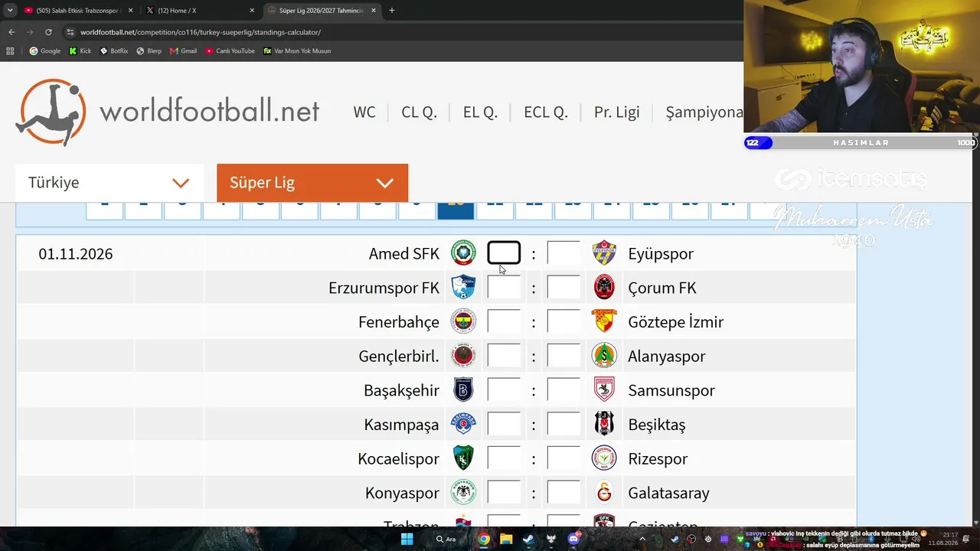Click the Kasımpaşa club crest
This screenshot has height=551, width=980.
[x=463, y=424]
